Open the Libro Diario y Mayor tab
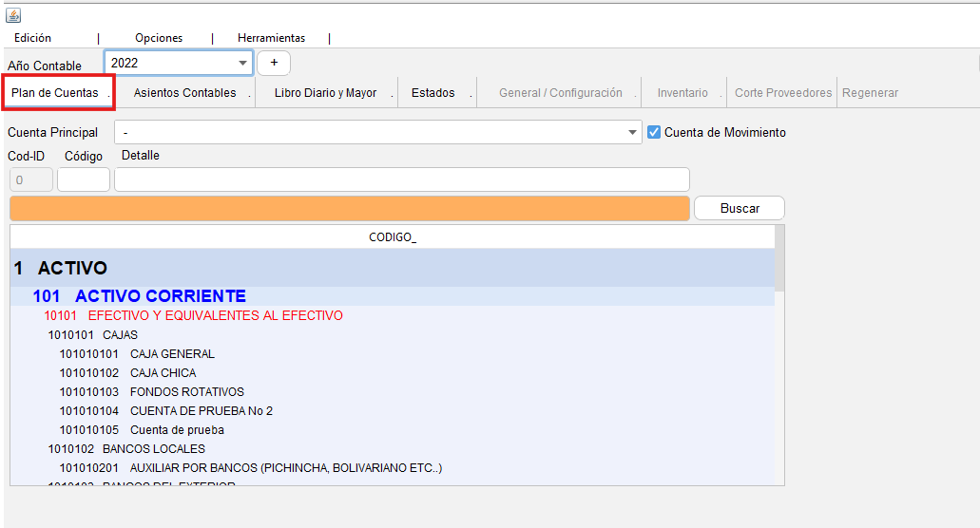Screen dimensions: 980x528 click(x=325, y=93)
